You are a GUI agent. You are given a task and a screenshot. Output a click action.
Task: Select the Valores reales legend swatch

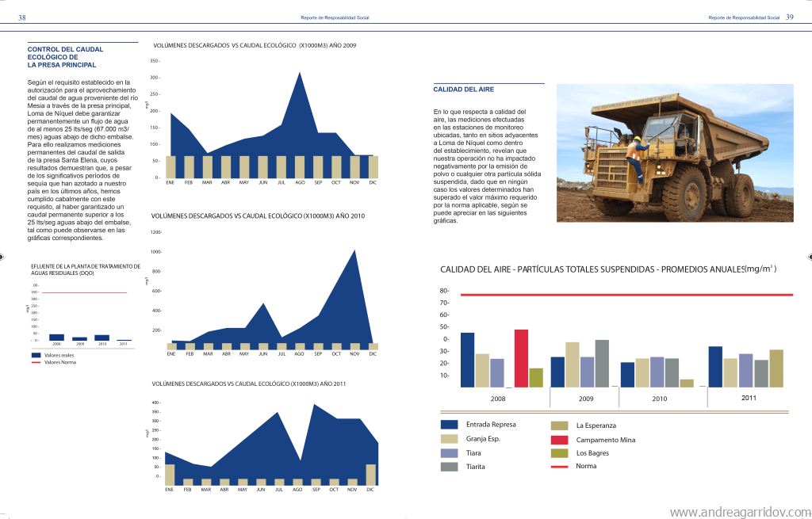(x=36, y=356)
